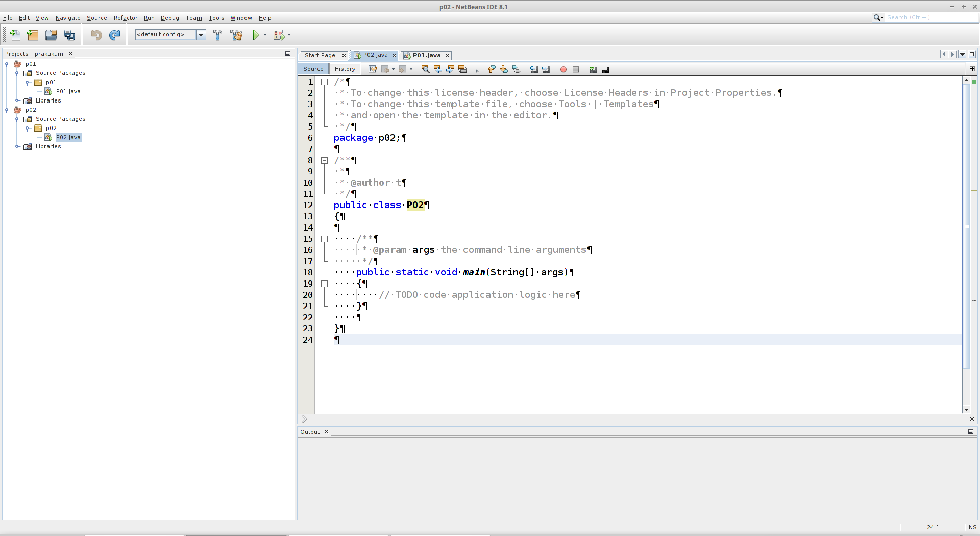
Task: Open the File menu
Action: coord(8,18)
